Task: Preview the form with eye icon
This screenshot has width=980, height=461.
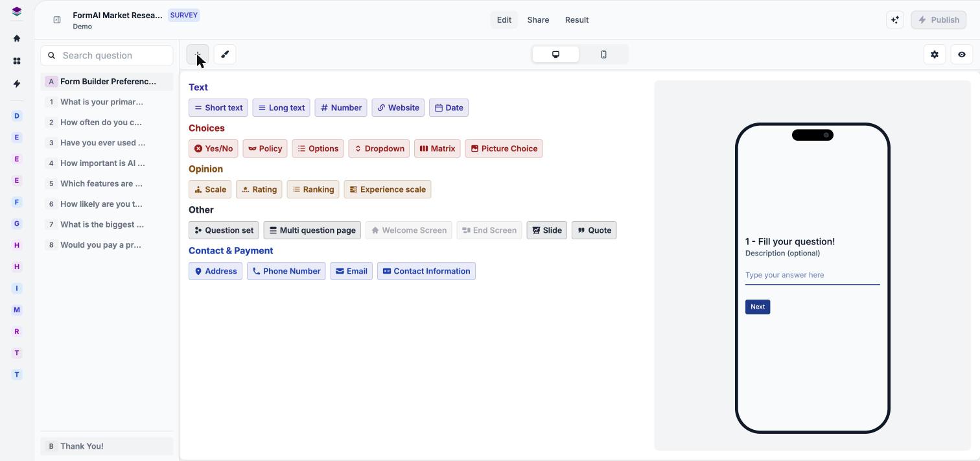Action: (962, 54)
